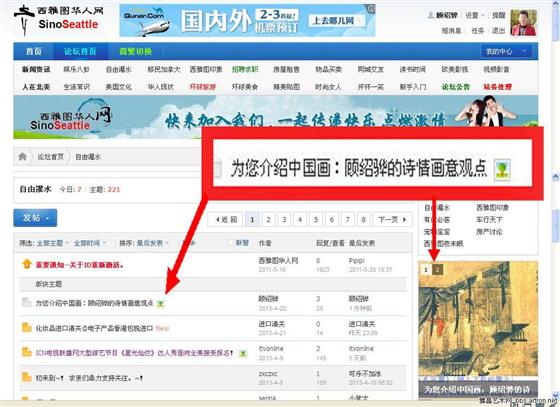Open the 发帖 post dropdown button
Viewport: 560px width, 407px height.
(x=35, y=218)
